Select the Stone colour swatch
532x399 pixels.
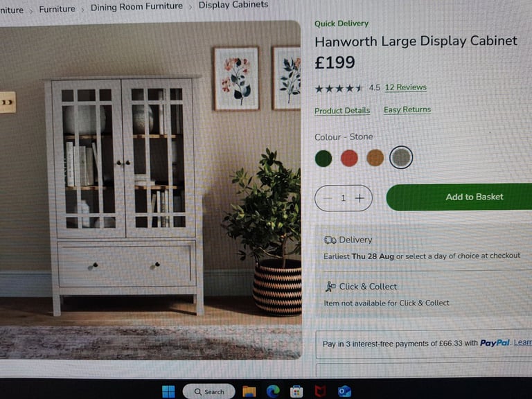(401, 157)
